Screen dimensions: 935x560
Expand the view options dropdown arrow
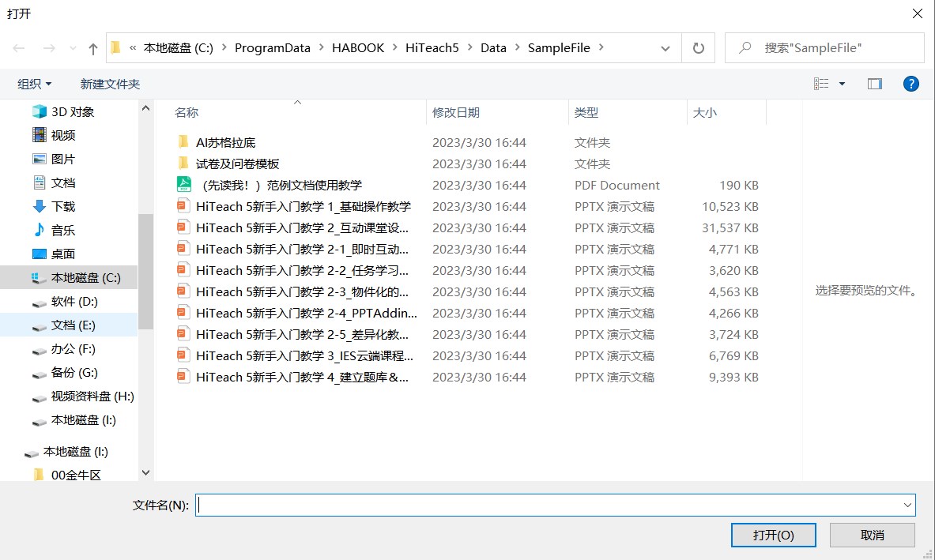pyautogui.click(x=842, y=84)
